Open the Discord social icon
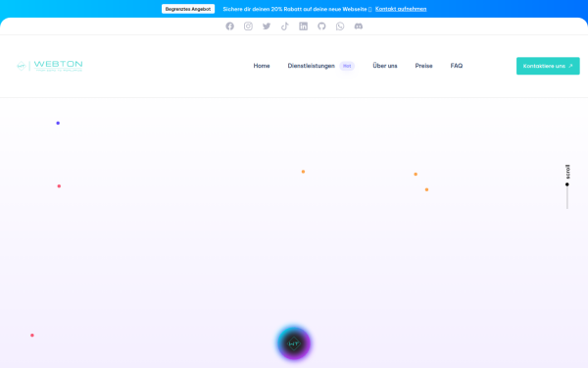 coord(358,26)
